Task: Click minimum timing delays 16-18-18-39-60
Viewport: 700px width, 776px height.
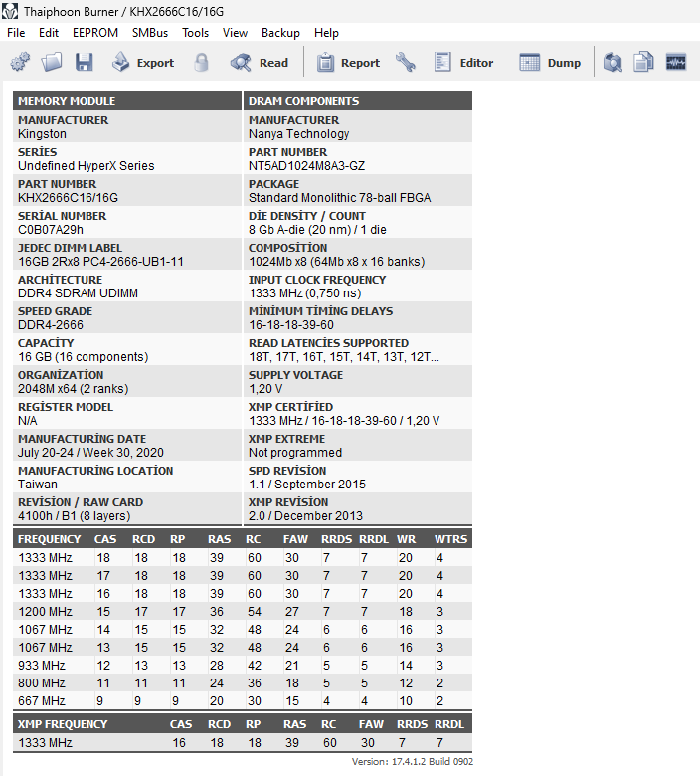Action: 291,325
